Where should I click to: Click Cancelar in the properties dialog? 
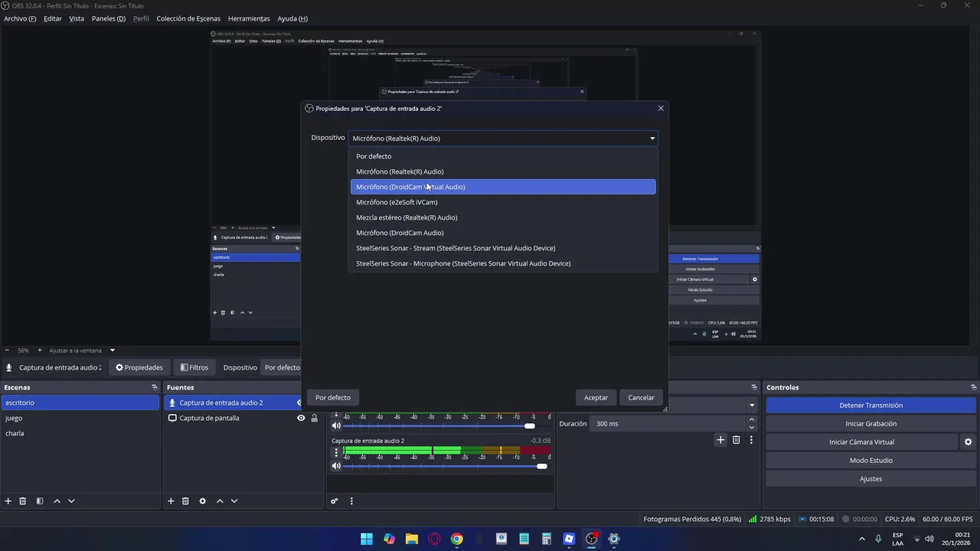click(x=641, y=397)
